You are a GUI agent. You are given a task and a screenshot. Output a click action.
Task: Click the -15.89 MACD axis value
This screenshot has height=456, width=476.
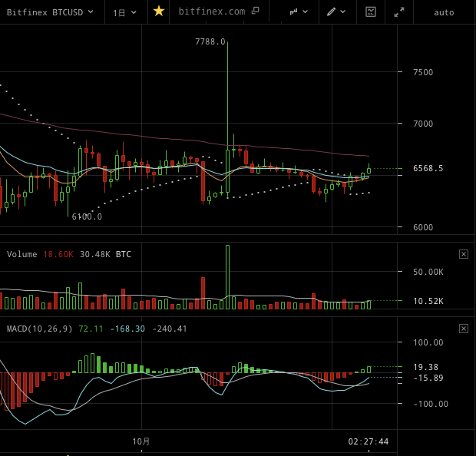428,378
